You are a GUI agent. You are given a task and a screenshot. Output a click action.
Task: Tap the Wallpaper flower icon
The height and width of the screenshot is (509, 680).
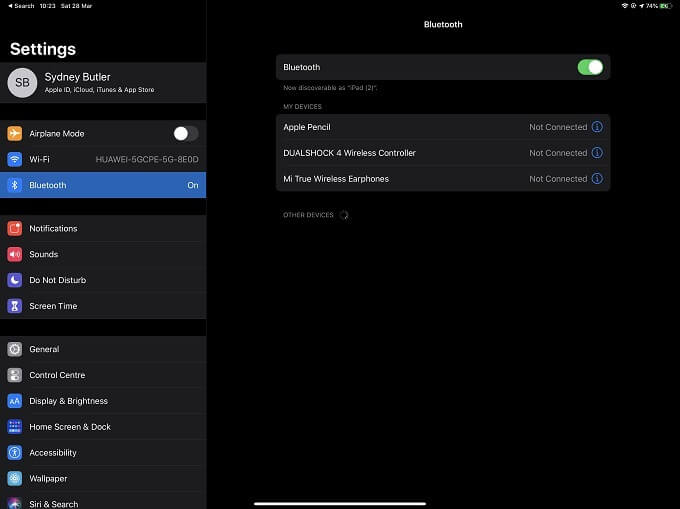click(15, 479)
